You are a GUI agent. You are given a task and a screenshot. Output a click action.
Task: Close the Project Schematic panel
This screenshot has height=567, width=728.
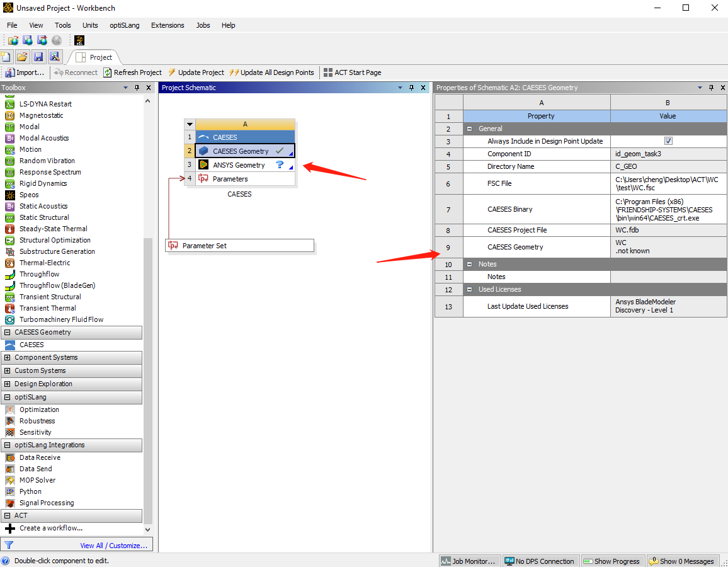(423, 88)
